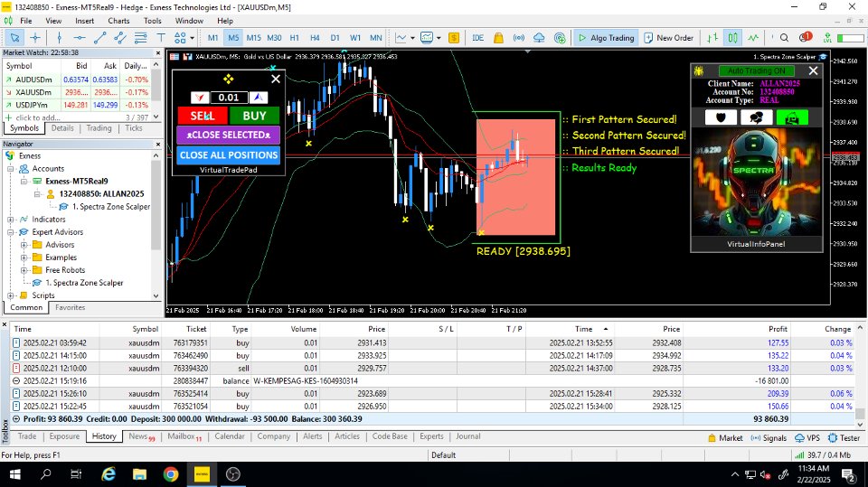The width and height of the screenshot is (868, 487).
Task: Click the red SELL button in VirtualTradePad
Action: 202,116
